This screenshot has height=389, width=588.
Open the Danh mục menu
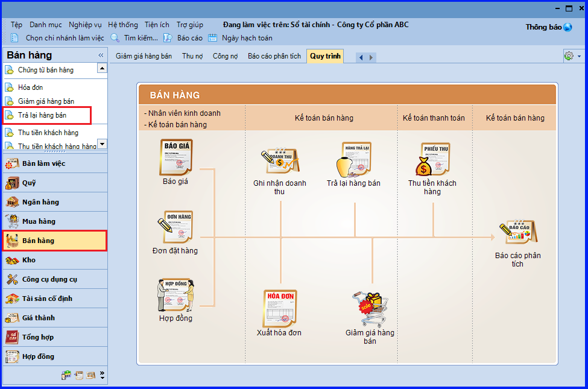[46, 25]
